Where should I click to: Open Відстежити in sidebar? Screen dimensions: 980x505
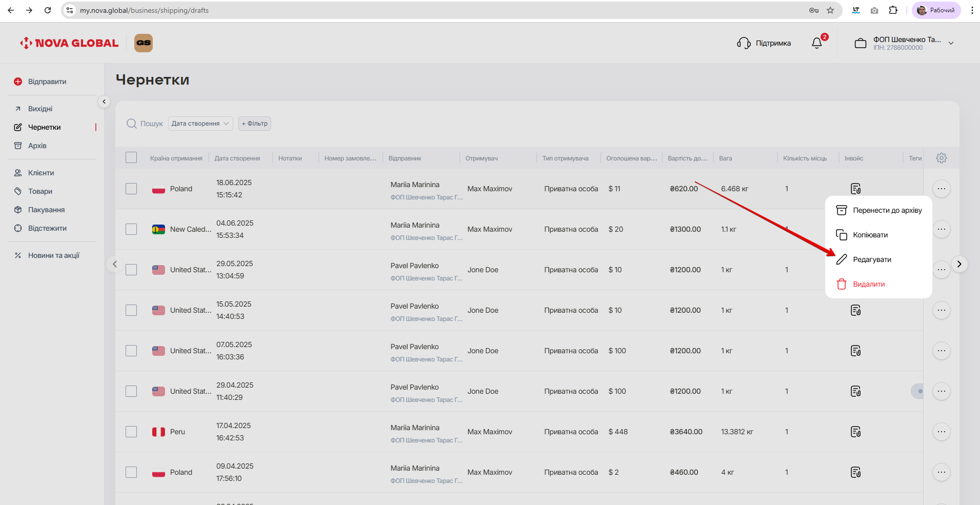[47, 228]
